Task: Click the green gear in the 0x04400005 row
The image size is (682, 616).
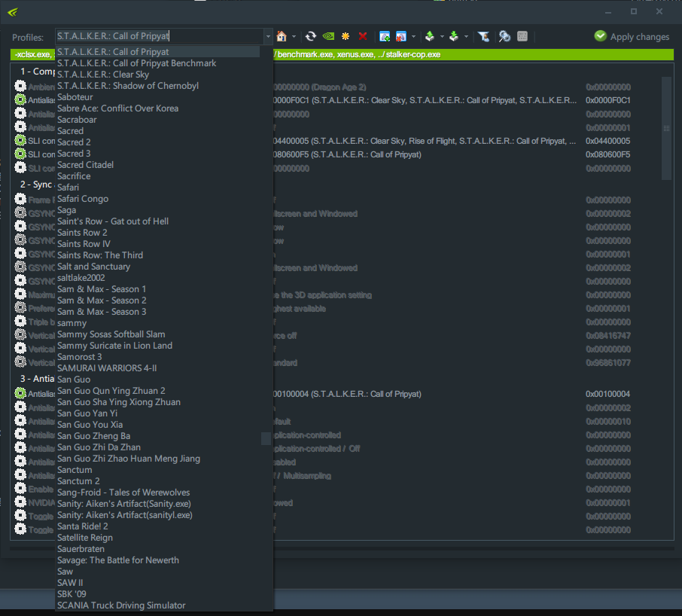Action: coord(20,140)
